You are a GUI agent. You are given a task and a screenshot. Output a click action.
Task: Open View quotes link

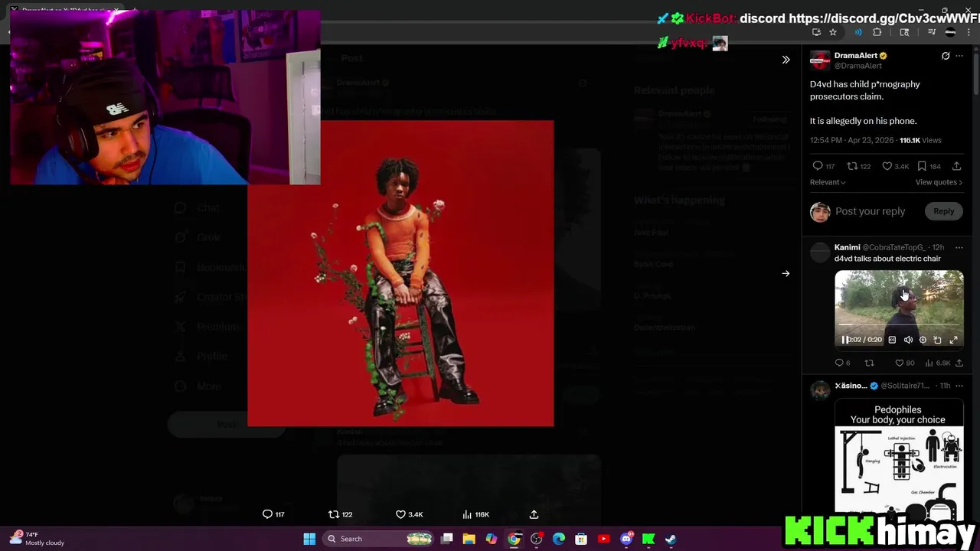tap(939, 182)
